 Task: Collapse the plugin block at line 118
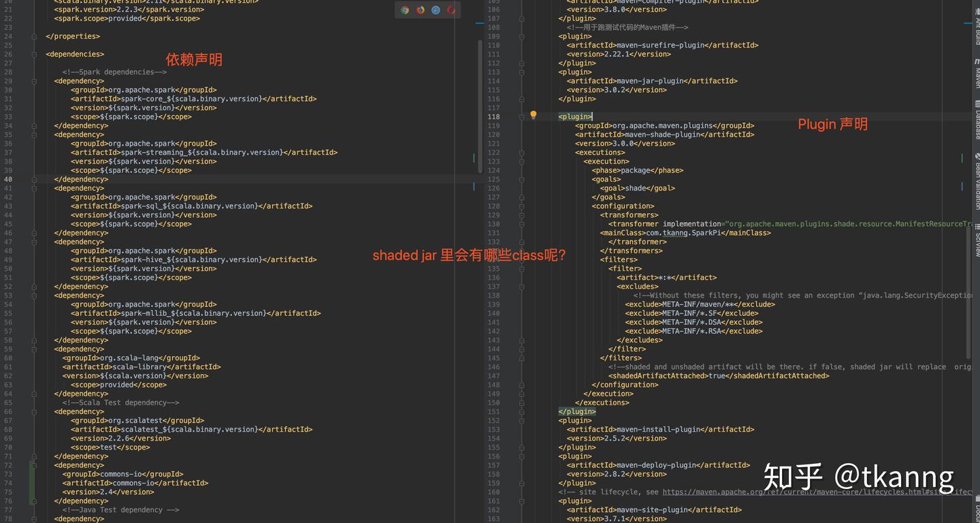(x=521, y=116)
